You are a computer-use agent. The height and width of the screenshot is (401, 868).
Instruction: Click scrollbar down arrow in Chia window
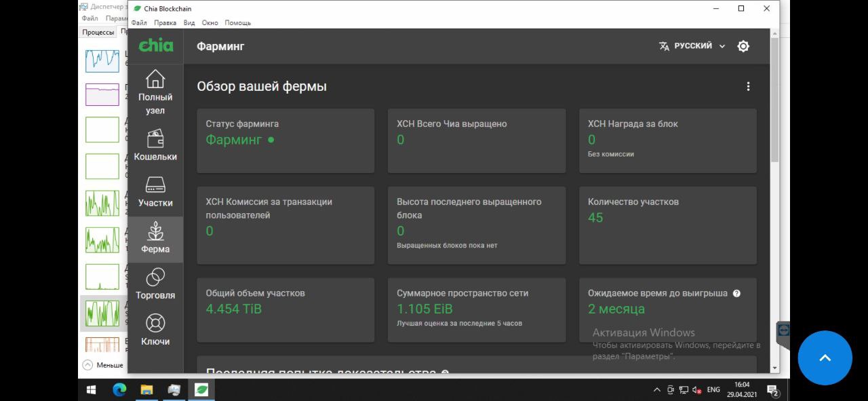[774, 368]
